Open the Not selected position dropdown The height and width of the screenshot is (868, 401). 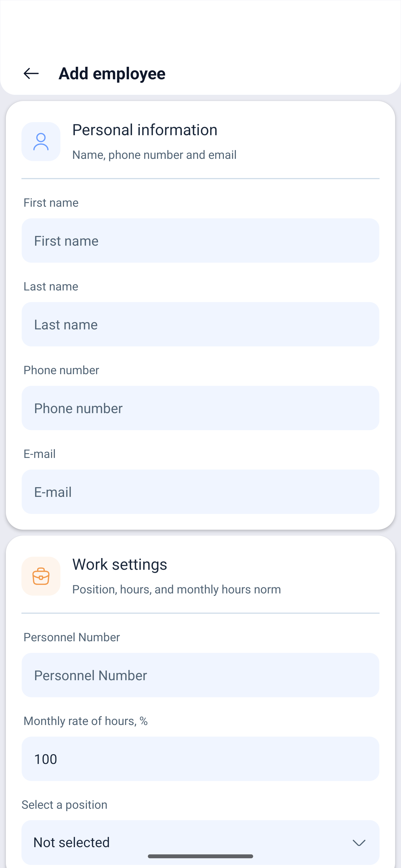point(200,842)
